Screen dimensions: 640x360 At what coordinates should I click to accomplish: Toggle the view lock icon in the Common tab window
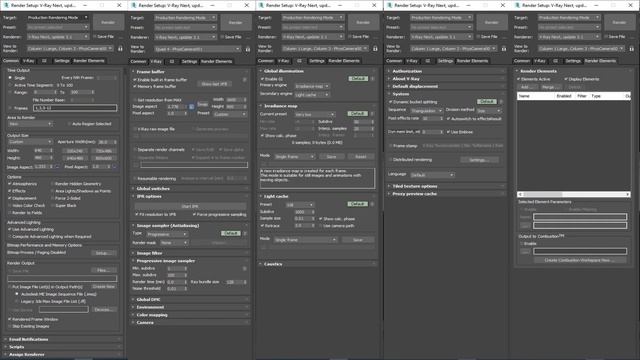pos(120,49)
